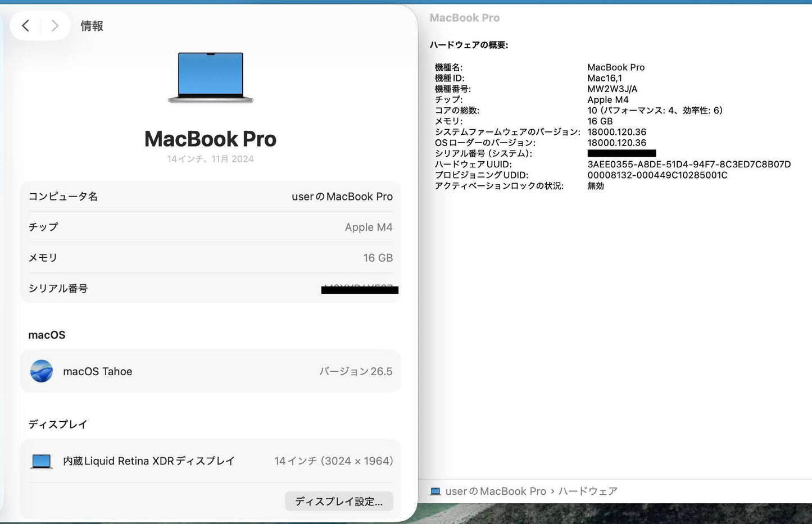Click the 情報 title text

tap(92, 26)
